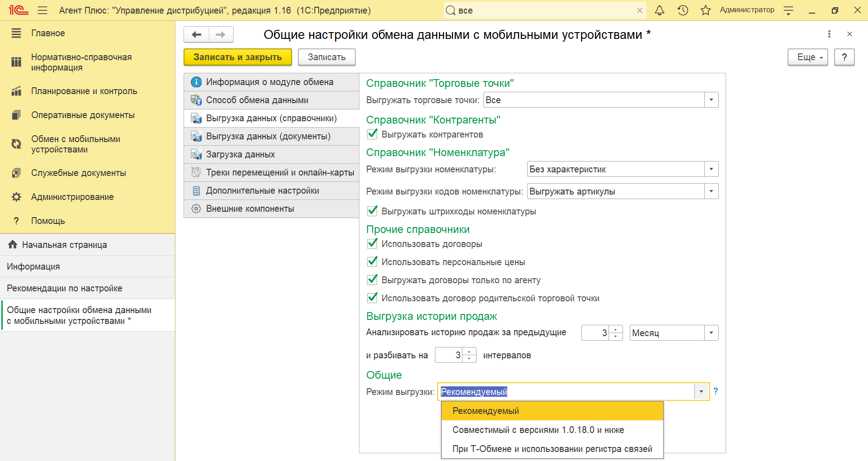
Task: Click Обмен с мобильными устройствами sync icon
Action: pyautogui.click(x=16, y=144)
